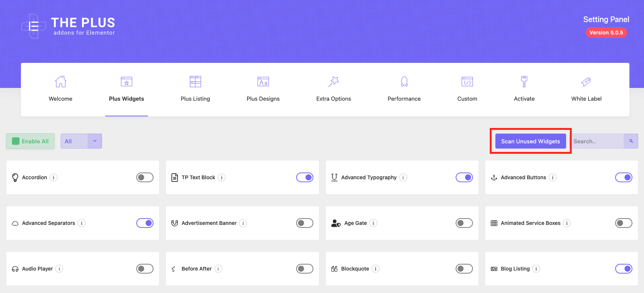Click the Performance rocket icon
This screenshot has height=293, width=644.
point(404,81)
